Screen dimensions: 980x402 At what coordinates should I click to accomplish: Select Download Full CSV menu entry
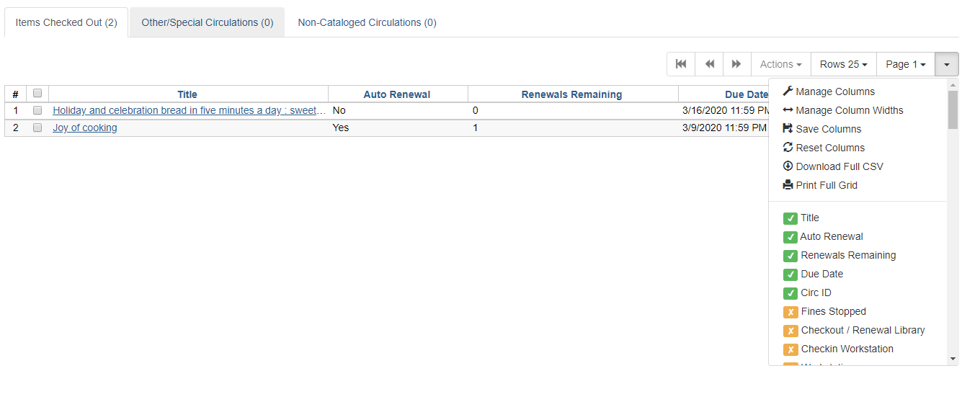click(857, 166)
